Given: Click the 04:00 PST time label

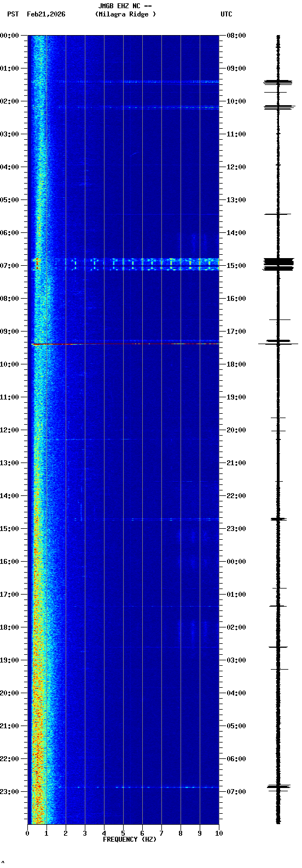Looking at the screenshot, I should pos(10,167).
